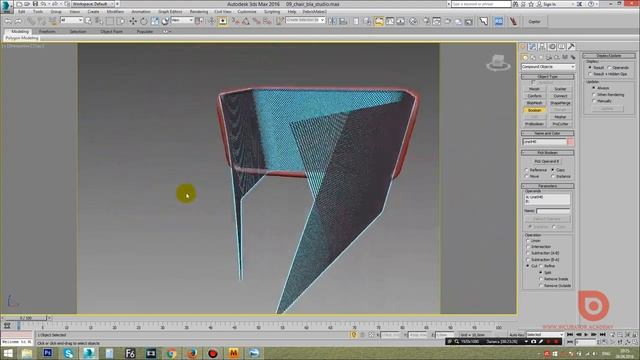640x360 pixels.
Task: Toggle the highlighted Snaps button
Action: coord(223,21)
